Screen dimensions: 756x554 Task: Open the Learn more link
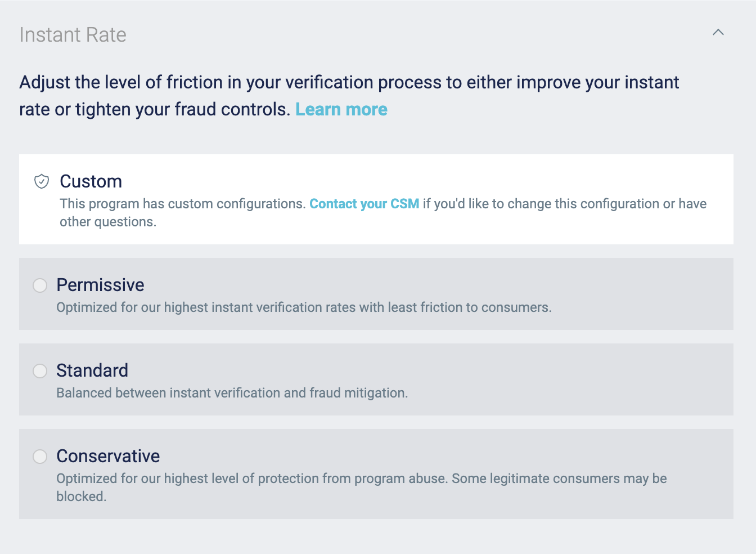point(341,109)
